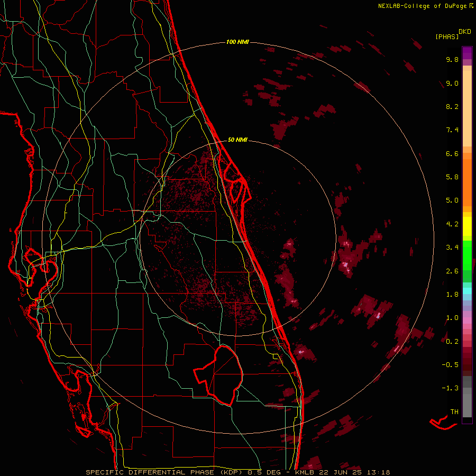Viewport: 476px width, 476px height.
Task: Click the DKD legend unit label
Action: pos(465,32)
